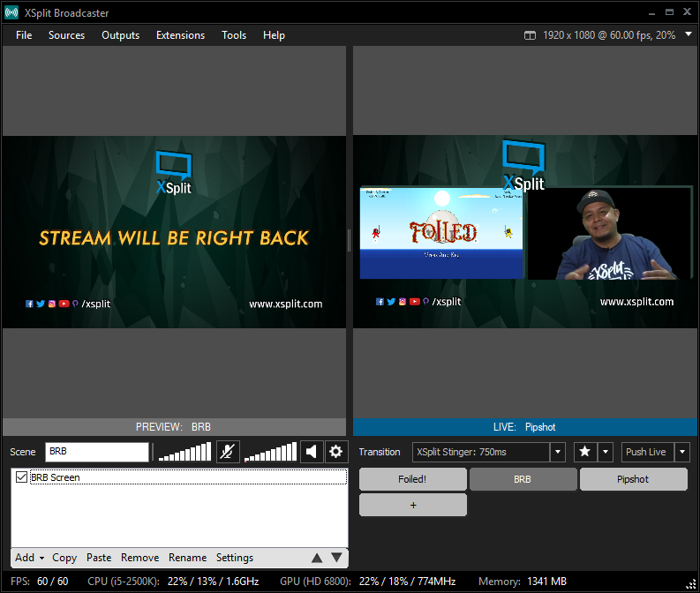Screen dimensions: 700x593
Task: Click the Push Live button
Action: tap(648, 452)
